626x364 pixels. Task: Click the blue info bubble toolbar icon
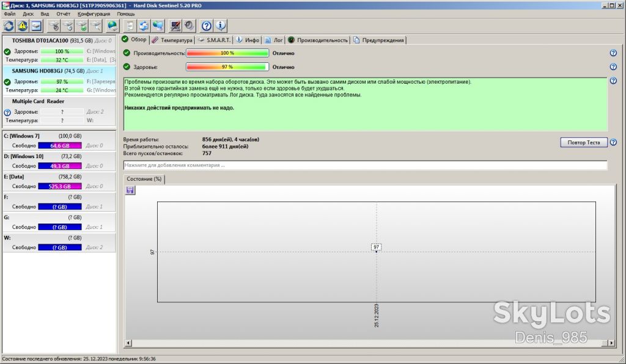[220, 26]
